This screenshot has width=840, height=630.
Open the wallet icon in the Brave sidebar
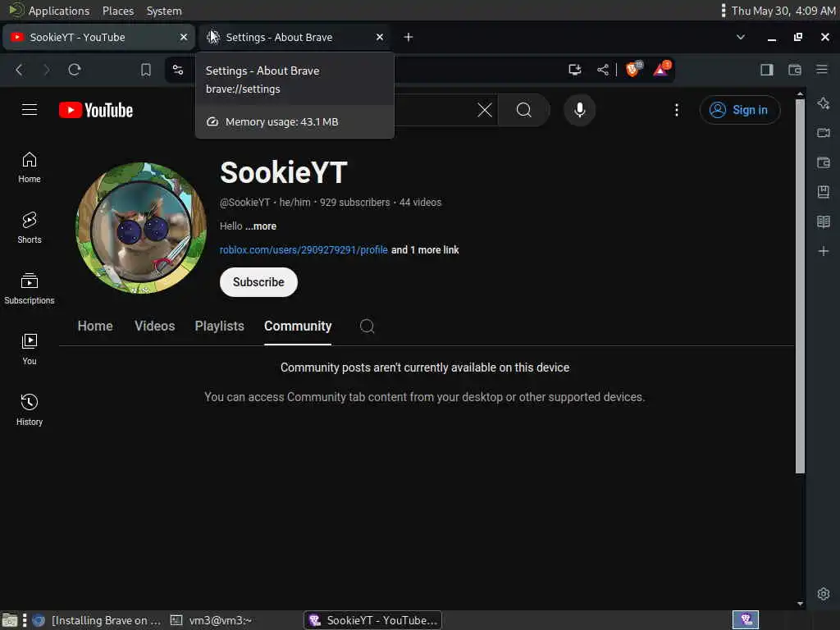pyautogui.click(x=824, y=162)
